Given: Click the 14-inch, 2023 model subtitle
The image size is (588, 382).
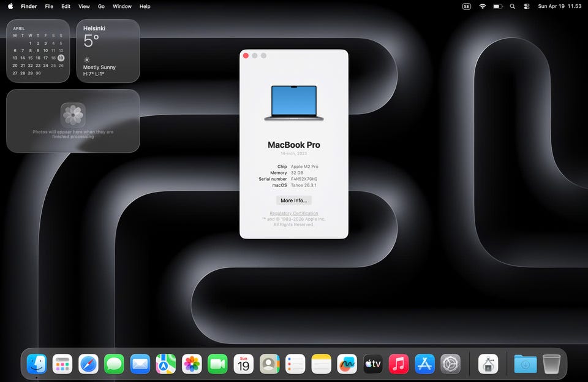Looking at the screenshot, I should pos(293,153).
